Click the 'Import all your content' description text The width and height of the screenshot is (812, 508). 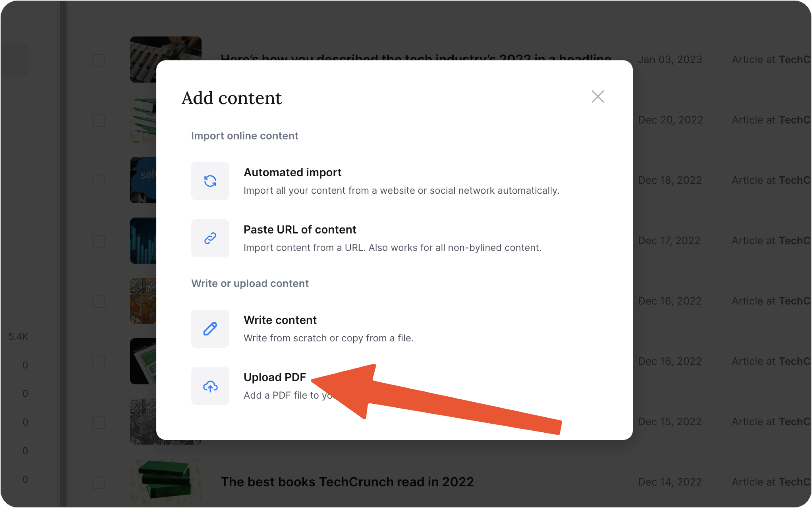click(401, 190)
